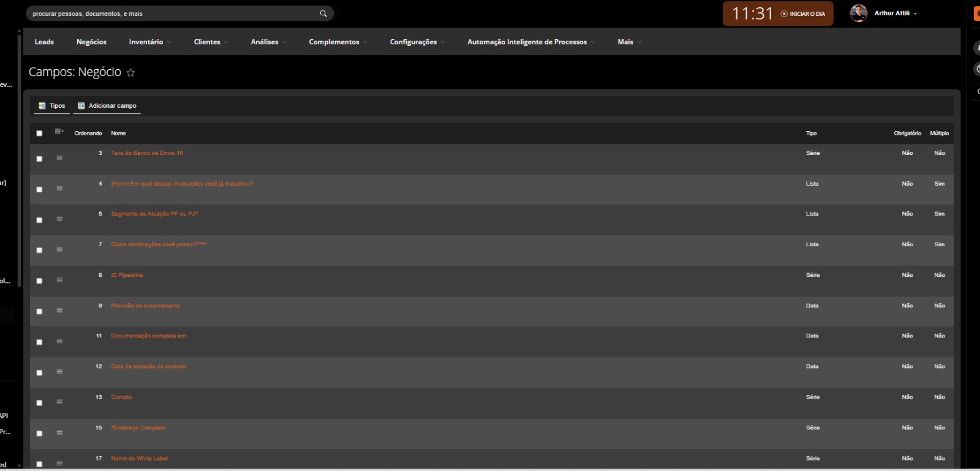This screenshot has width=980, height=471.
Task: Toggle the select-all checkbox in table header
Action: coord(39,134)
